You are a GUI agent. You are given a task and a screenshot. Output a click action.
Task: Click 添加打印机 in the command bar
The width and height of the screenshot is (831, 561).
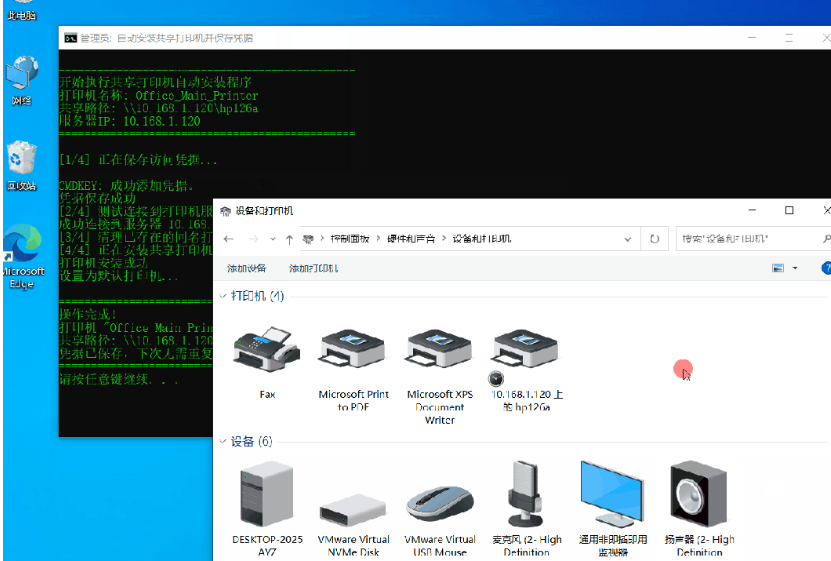pos(314,268)
